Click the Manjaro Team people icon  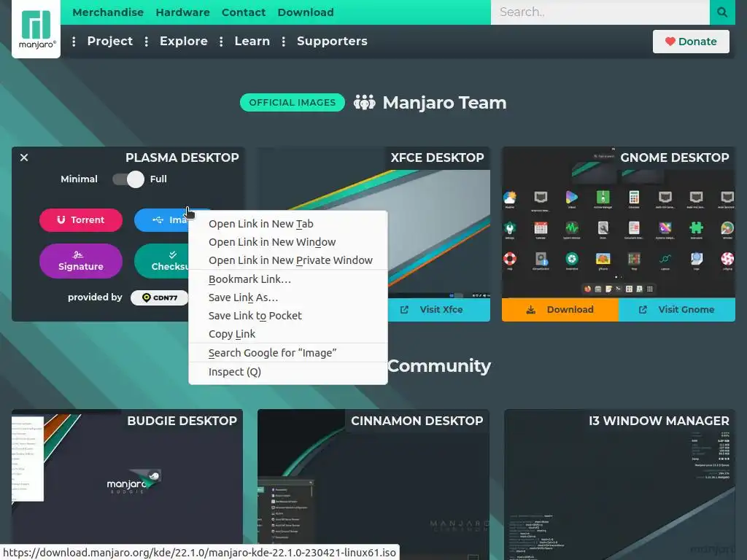(365, 102)
